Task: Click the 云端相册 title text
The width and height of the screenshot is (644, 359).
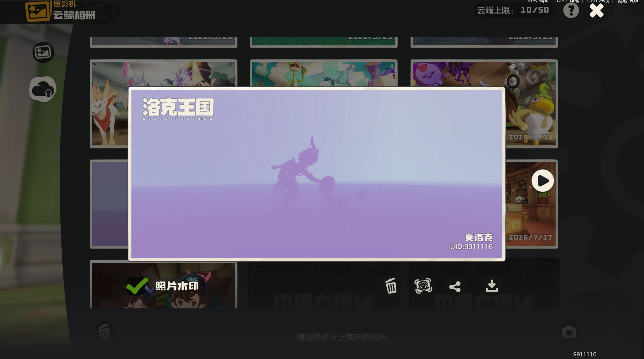Action: (x=74, y=15)
